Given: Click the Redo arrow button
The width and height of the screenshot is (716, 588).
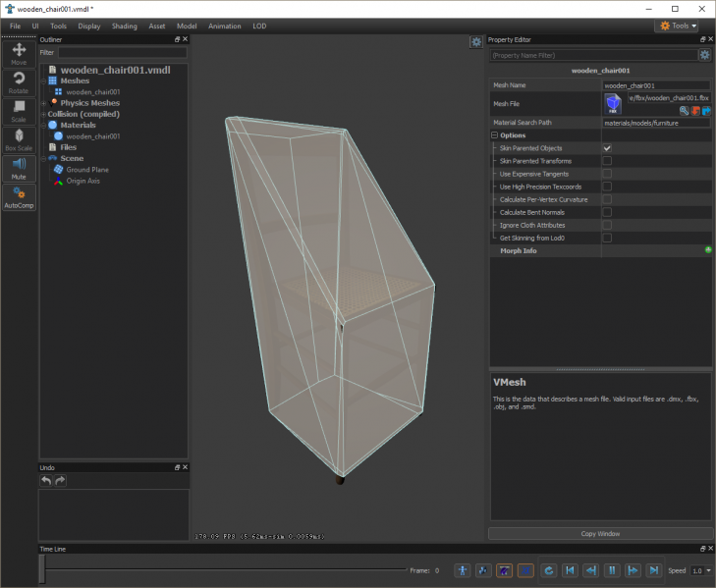Looking at the screenshot, I should coord(60,480).
